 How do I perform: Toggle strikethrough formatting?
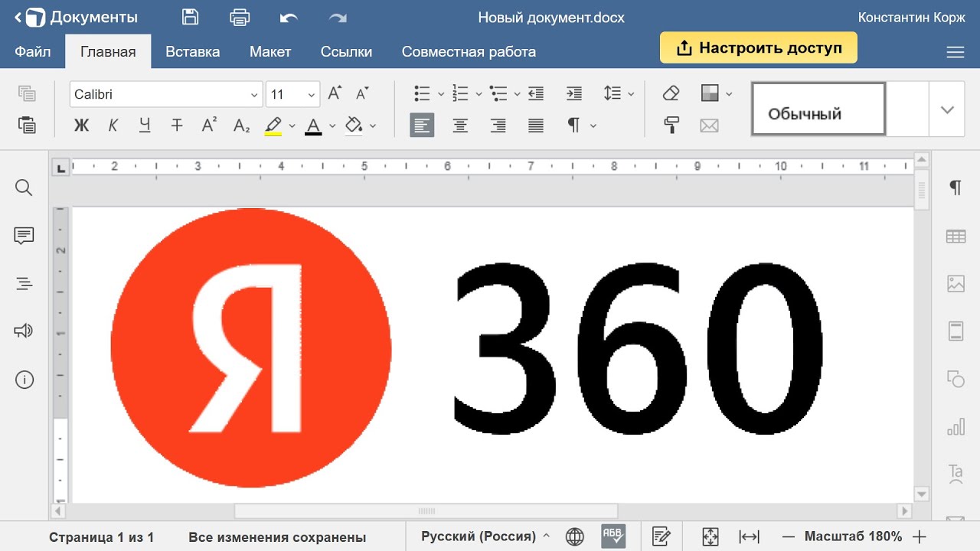[x=177, y=126]
